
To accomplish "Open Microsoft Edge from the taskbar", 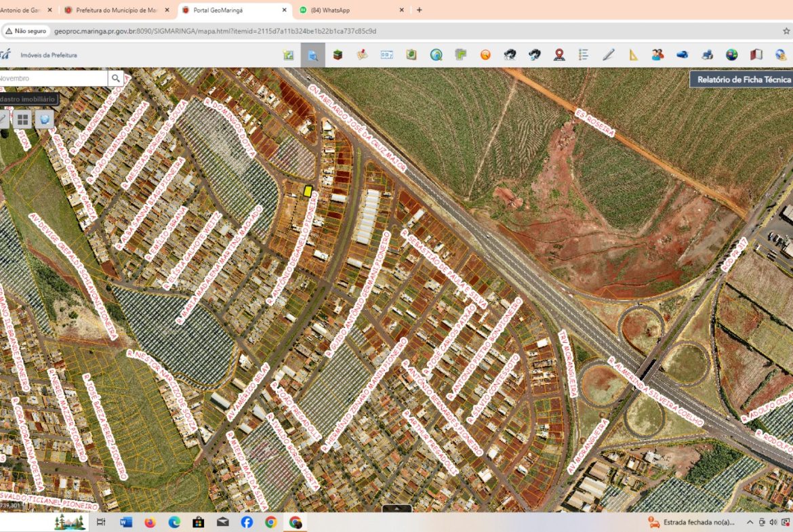I will pos(174,522).
